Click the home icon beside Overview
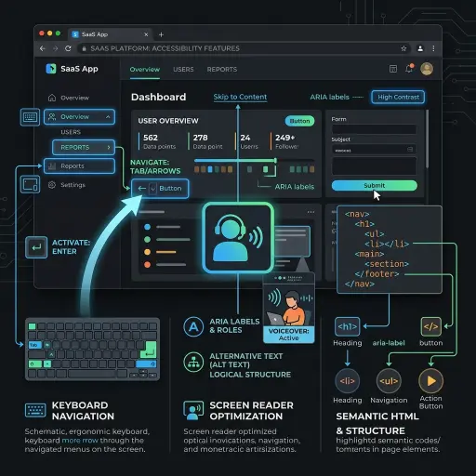The image size is (476, 476). tap(52, 98)
